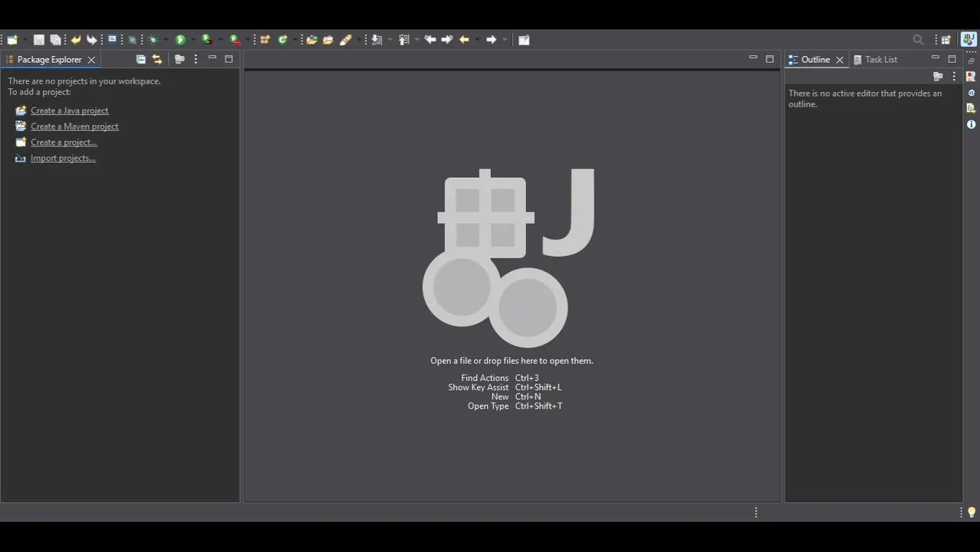The width and height of the screenshot is (980, 552).
Task: Click the Open Perspective icon
Action: tap(946, 40)
